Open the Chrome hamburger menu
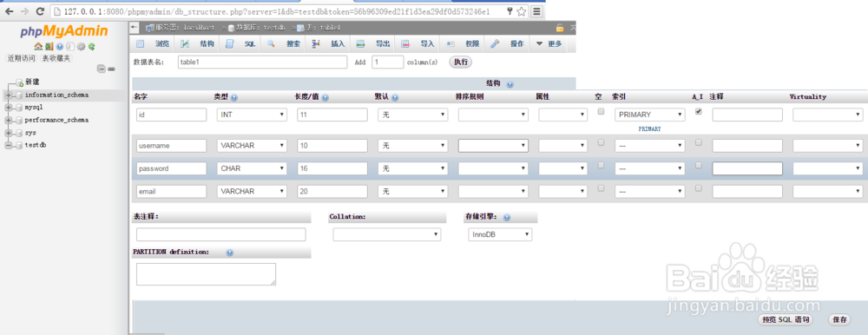Image resolution: width=868 pixels, height=335 pixels. pyautogui.click(x=537, y=11)
